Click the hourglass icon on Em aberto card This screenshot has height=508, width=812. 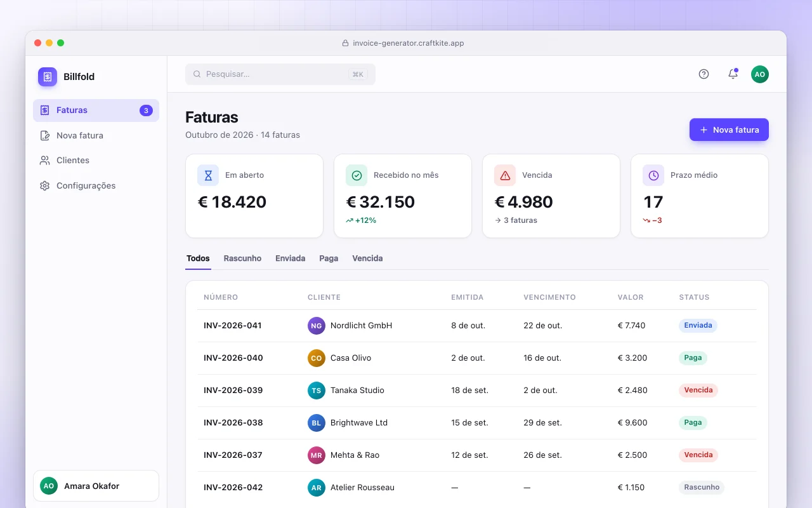208,175
